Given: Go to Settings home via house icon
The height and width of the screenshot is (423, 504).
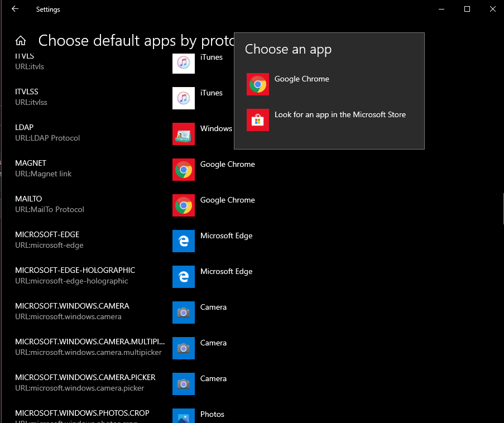Looking at the screenshot, I should click(x=21, y=41).
